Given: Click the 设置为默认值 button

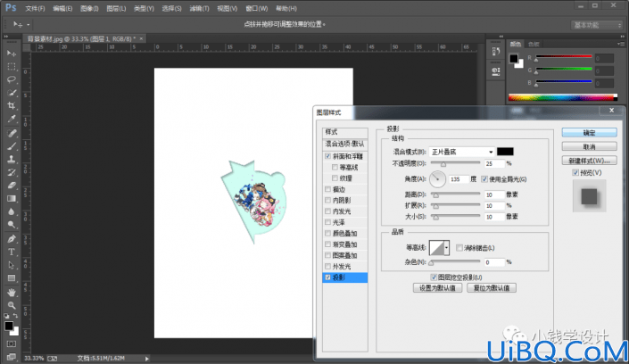Looking at the screenshot, I should coord(437,288).
